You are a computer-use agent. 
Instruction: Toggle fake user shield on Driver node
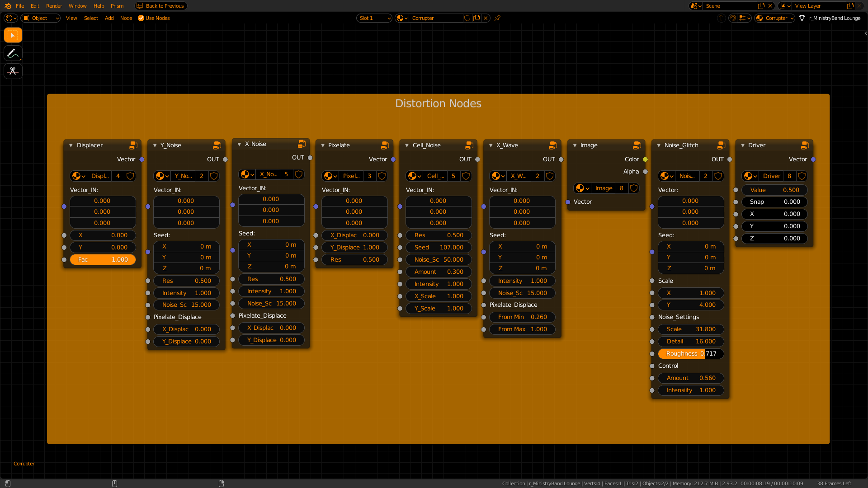[802, 176]
